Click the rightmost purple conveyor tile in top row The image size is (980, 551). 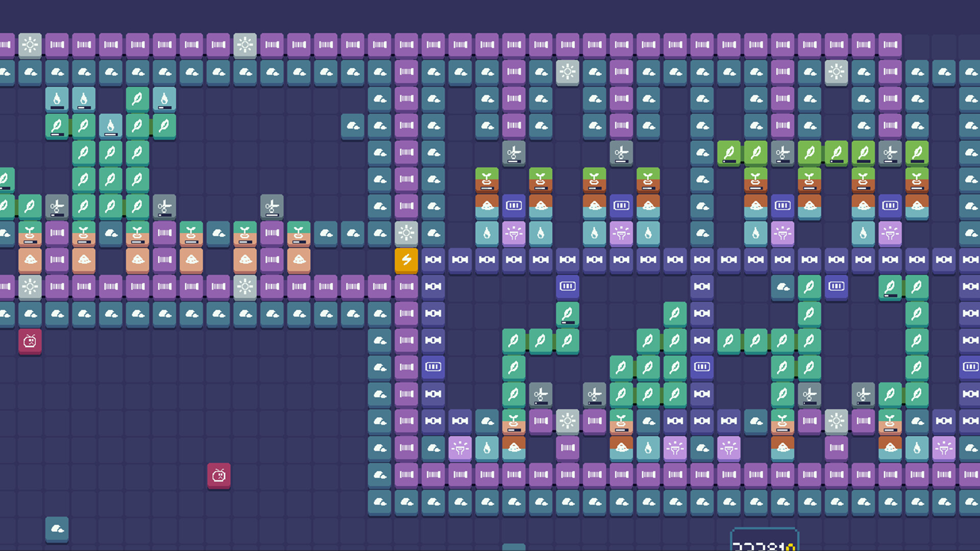(x=890, y=45)
